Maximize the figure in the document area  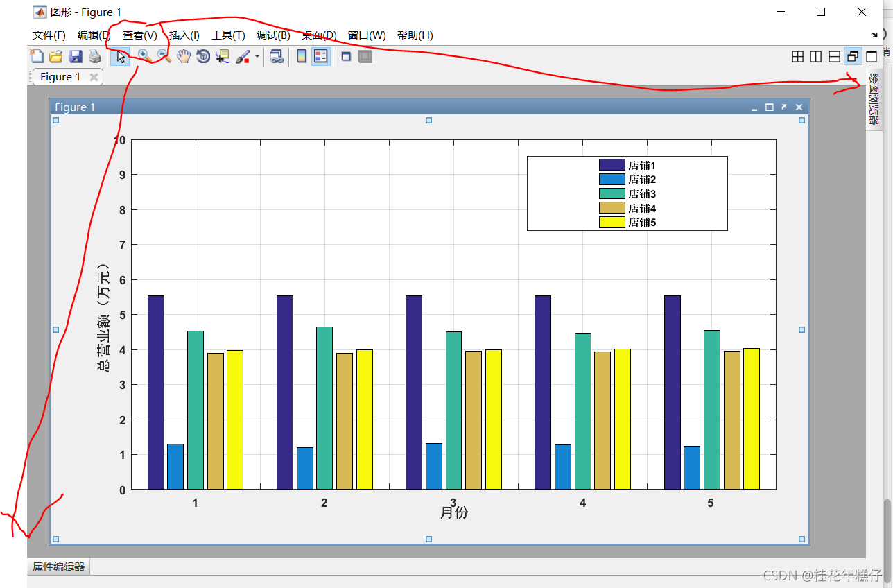[872, 57]
